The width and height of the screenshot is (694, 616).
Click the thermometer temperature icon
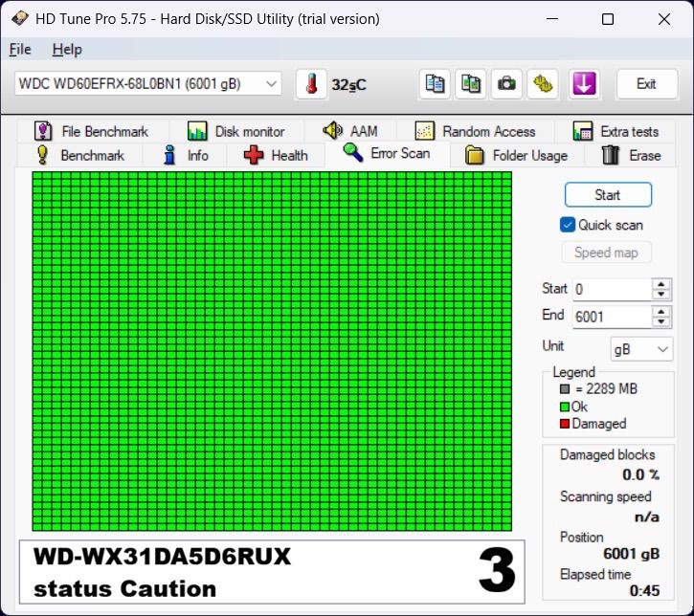click(312, 84)
